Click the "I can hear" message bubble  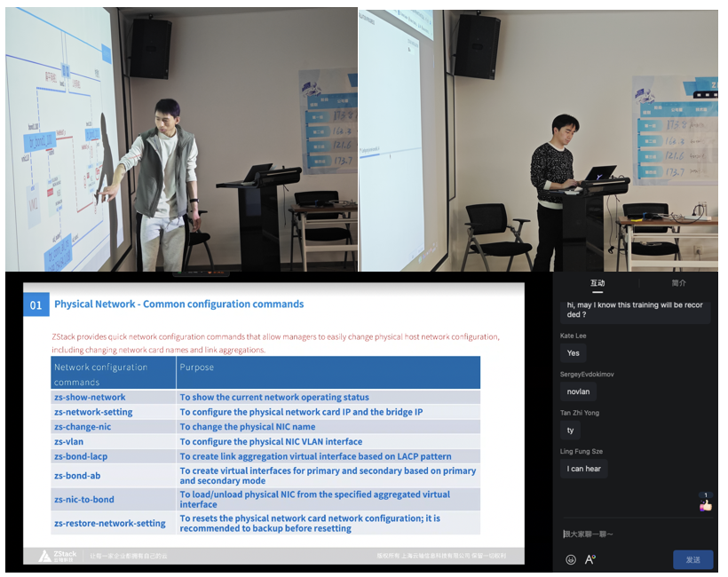[x=583, y=469]
